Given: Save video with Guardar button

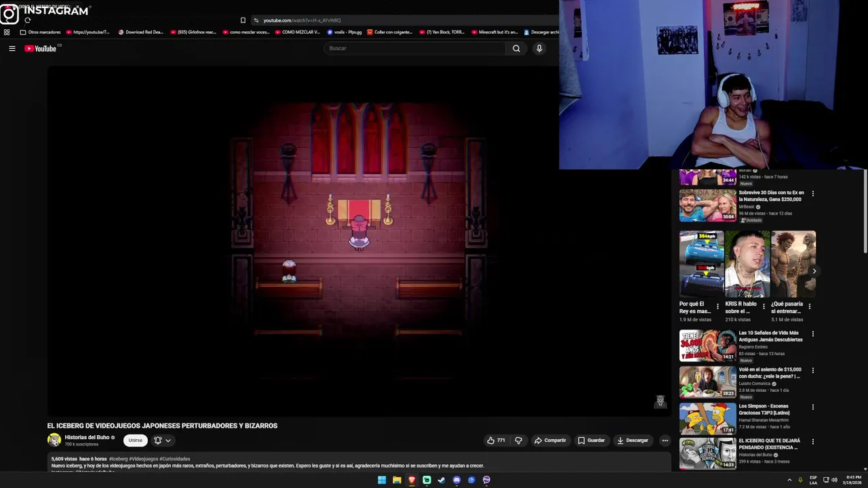Looking at the screenshot, I should tap(591, 441).
